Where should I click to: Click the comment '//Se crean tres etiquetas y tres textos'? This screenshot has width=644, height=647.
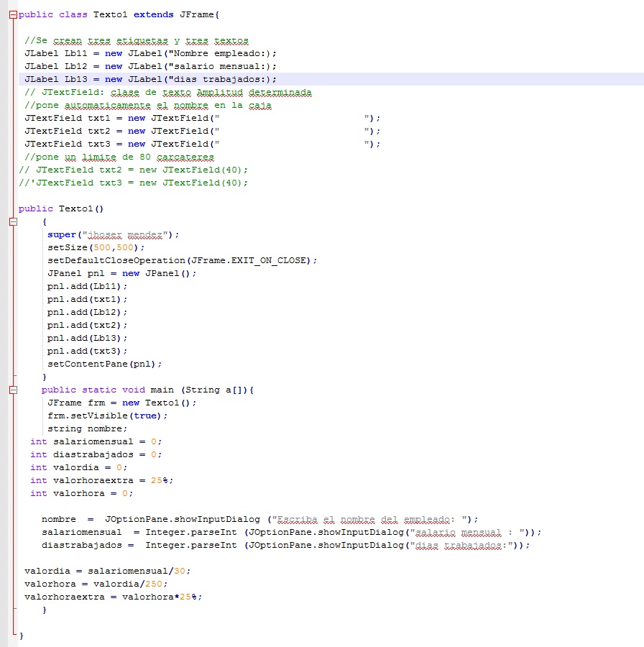(137, 41)
